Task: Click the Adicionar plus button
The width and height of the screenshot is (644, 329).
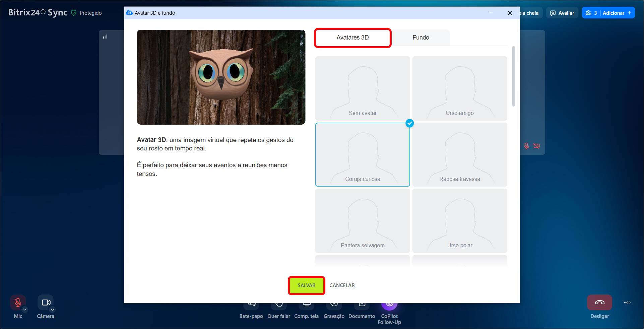Action: point(629,13)
